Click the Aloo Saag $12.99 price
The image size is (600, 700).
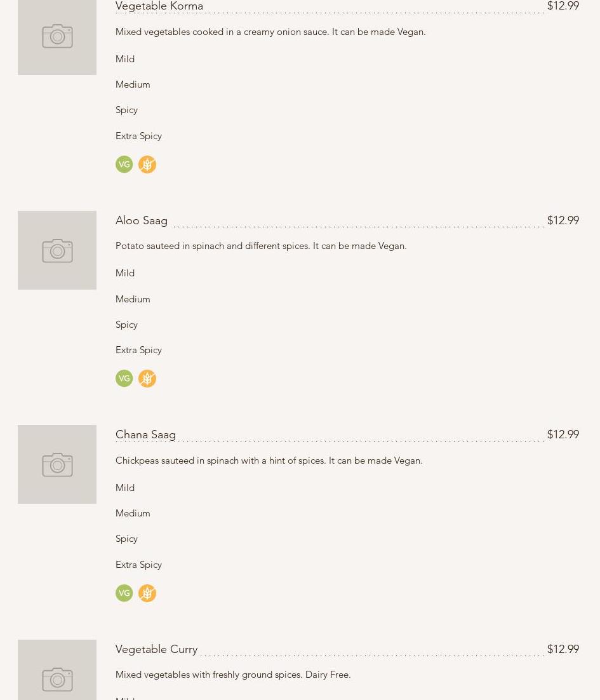(563, 220)
